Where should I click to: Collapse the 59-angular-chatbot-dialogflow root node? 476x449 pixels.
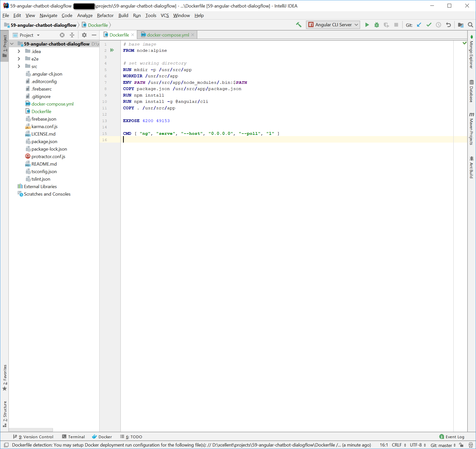(x=12, y=44)
